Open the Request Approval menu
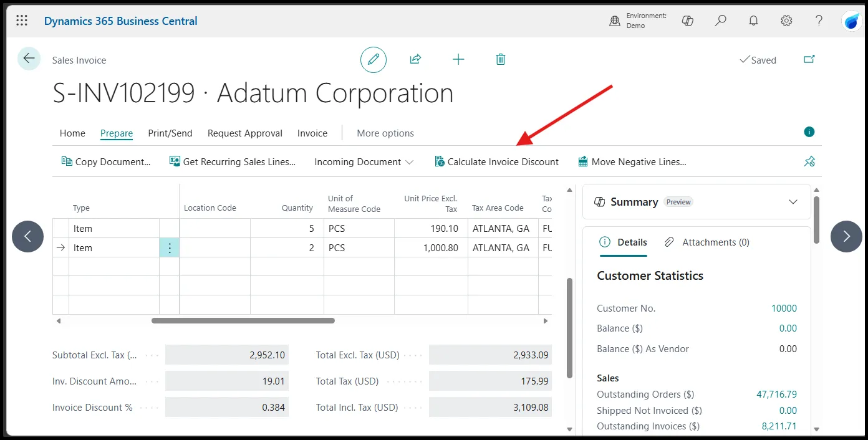 point(245,133)
